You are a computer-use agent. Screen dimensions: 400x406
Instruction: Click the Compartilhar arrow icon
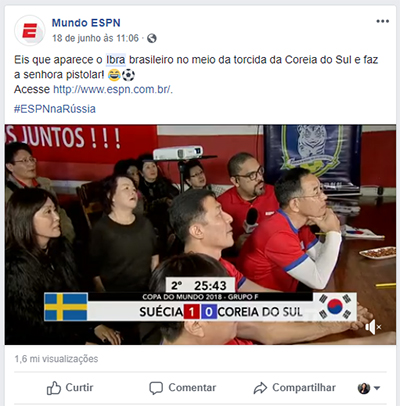(260, 388)
